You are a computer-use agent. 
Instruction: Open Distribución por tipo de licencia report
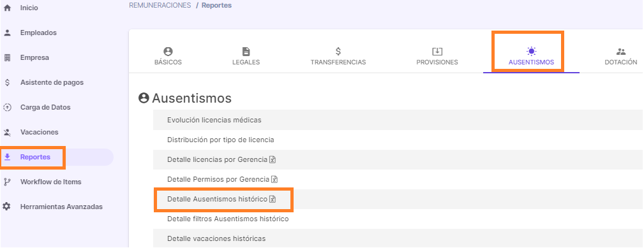[x=221, y=140]
